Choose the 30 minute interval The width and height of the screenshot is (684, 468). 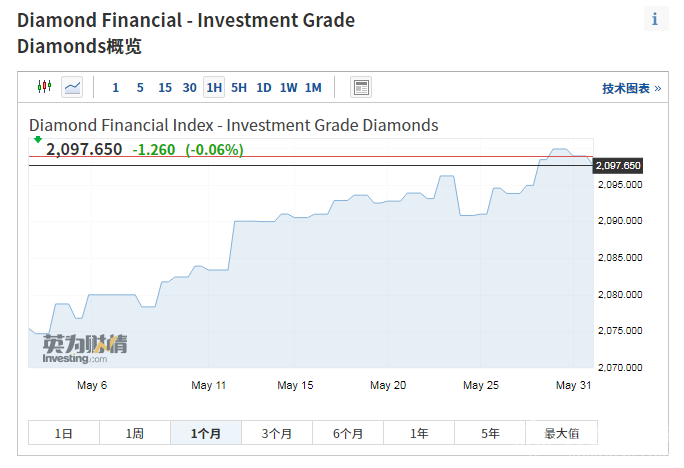coord(190,88)
